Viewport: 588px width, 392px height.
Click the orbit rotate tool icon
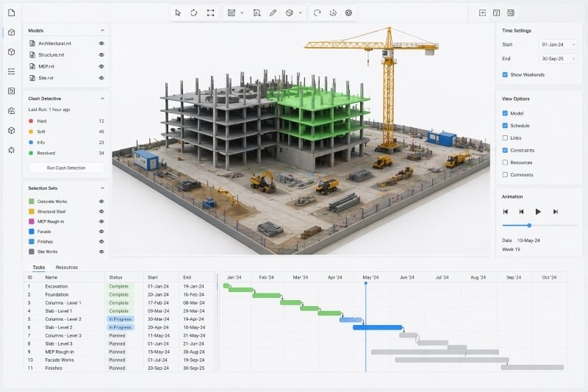194,13
